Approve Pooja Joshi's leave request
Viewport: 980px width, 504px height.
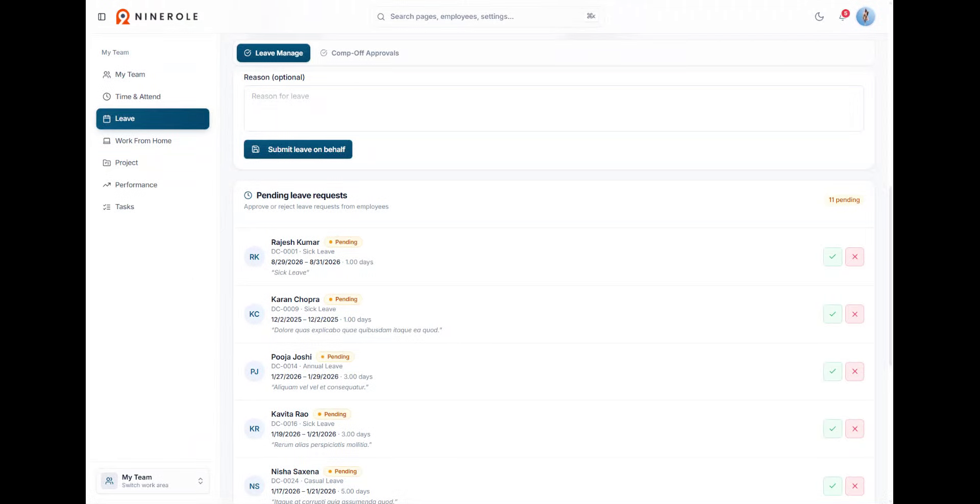(832, 371)
